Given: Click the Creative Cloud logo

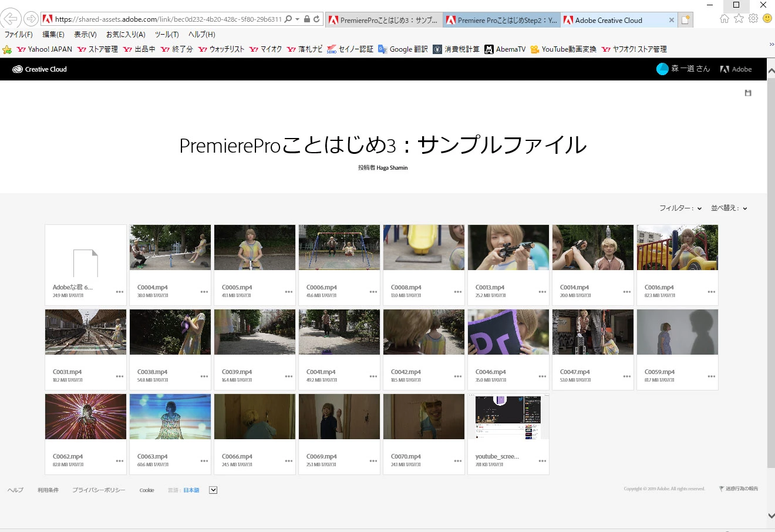Looking at the screenshot, I should (x=40, y=69).
